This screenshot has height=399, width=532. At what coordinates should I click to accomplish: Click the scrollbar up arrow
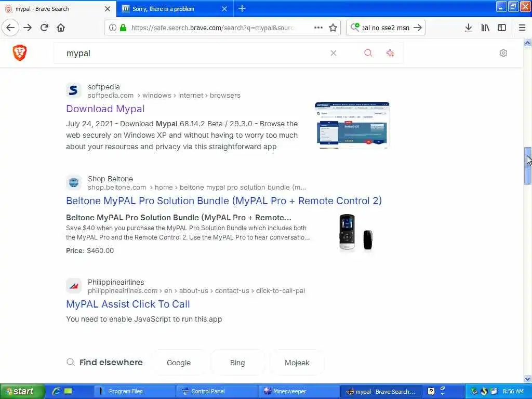click(527, 43)
